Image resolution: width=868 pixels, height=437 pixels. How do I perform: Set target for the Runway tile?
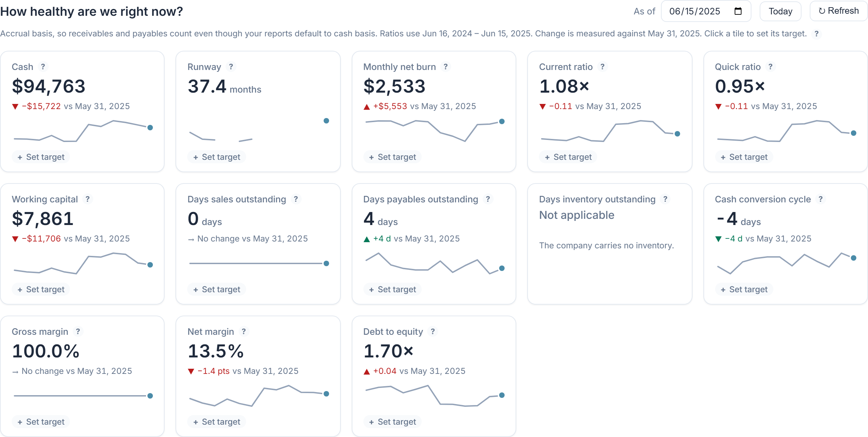coord(217,157)
